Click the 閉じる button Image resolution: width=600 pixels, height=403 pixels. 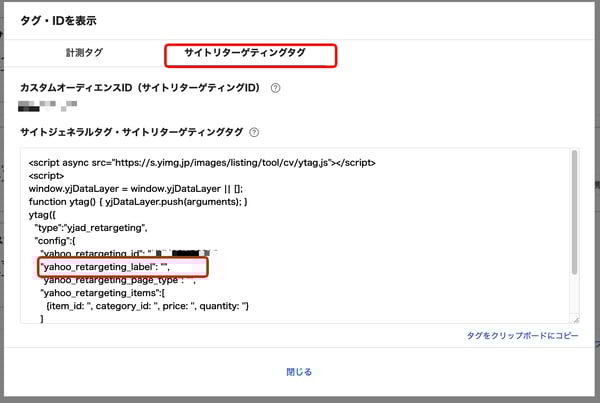[x=299, y=372]
